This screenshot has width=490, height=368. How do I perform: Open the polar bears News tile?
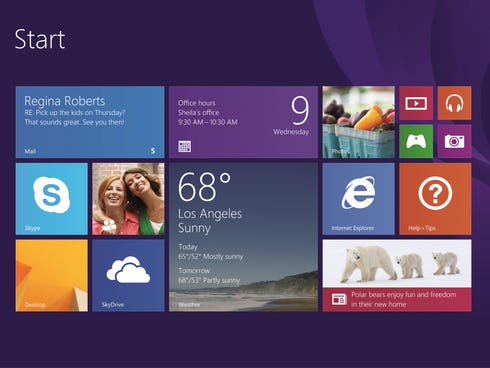click(x=397, y=275)
